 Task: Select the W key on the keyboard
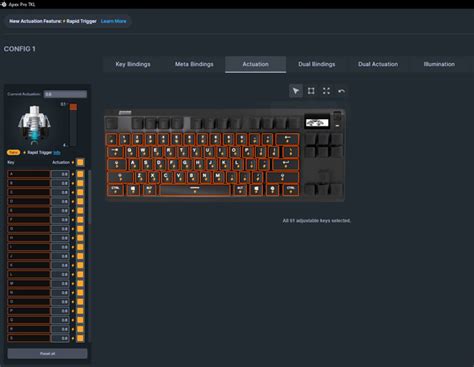click(x=143, y=152)
